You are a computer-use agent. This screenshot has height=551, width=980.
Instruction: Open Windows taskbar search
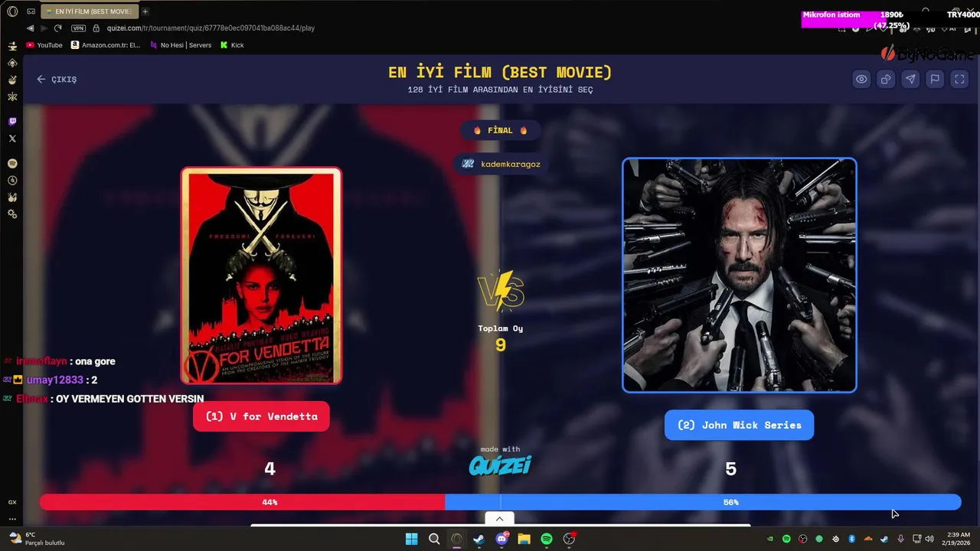coord(434,539)
